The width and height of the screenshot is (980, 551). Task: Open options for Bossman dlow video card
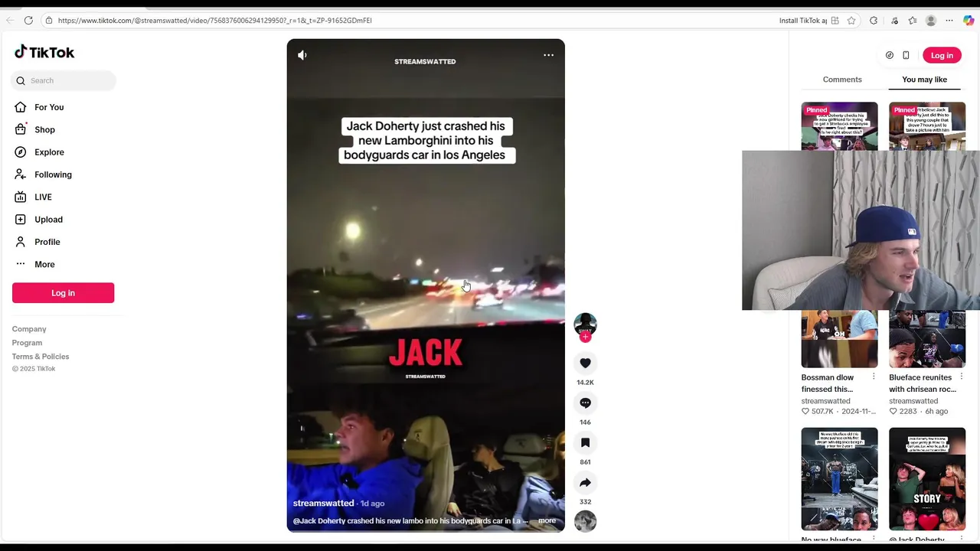[874, 377]
